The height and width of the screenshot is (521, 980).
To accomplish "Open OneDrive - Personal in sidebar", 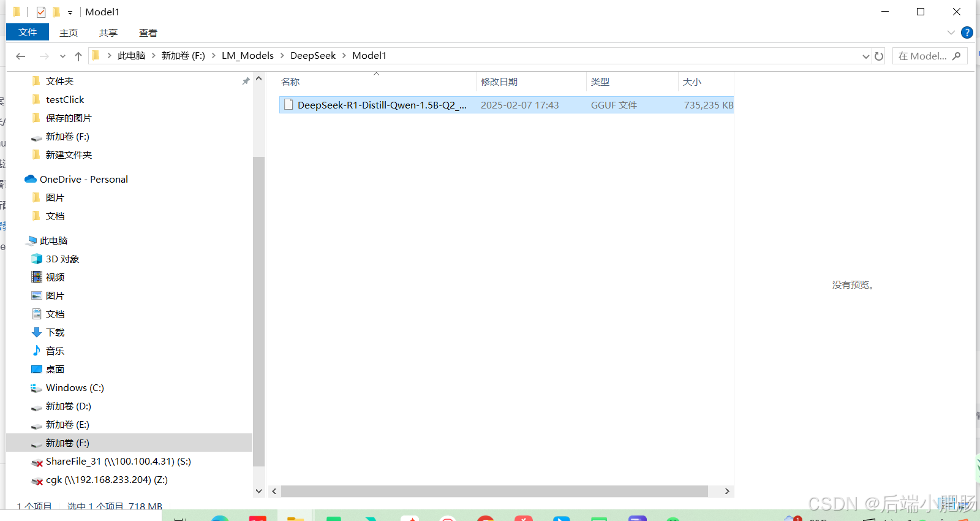I will (83, 180).
